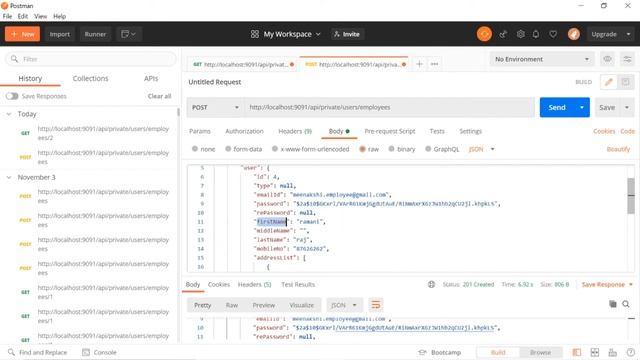This screenshot has width=640, height=360.
Task: Click the edit pencil icon beside BUILD
Action: [x=608, y=82]
